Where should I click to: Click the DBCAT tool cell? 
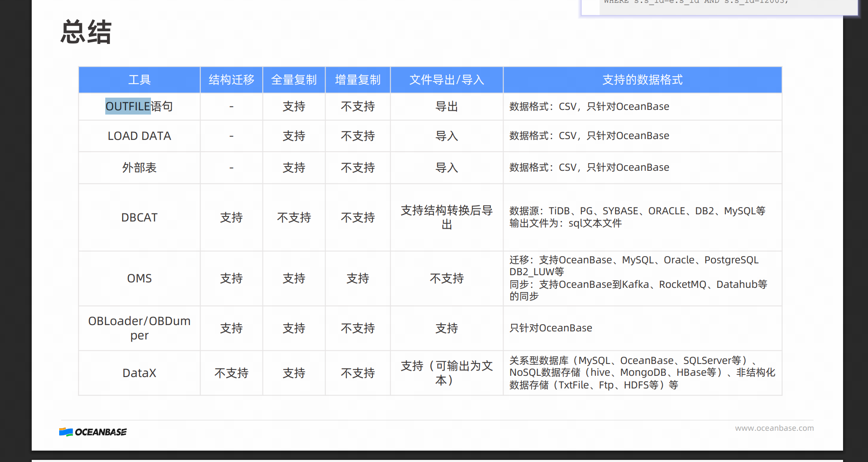point(139,218)
